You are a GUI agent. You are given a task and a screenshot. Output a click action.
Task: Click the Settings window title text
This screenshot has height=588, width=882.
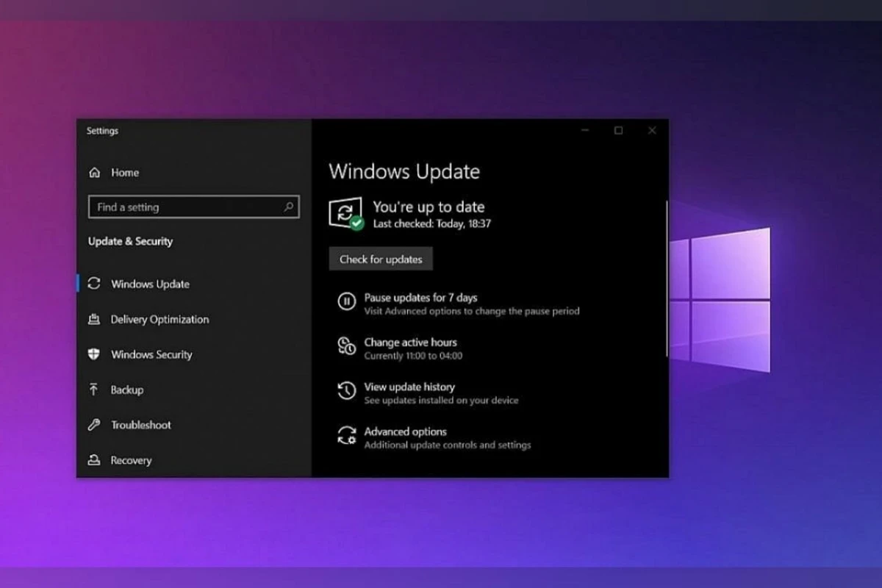click(x=102, y=131)
